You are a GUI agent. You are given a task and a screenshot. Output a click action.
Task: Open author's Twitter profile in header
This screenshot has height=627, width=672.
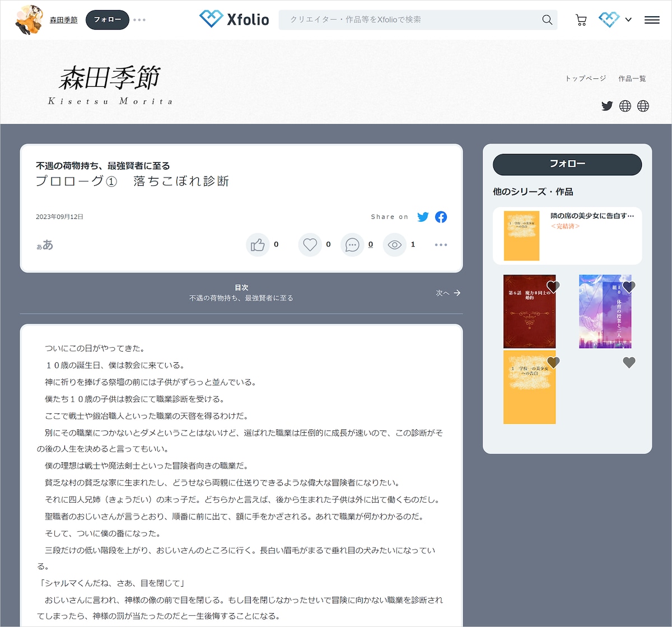pyautogui.click(x=607, y=106)
